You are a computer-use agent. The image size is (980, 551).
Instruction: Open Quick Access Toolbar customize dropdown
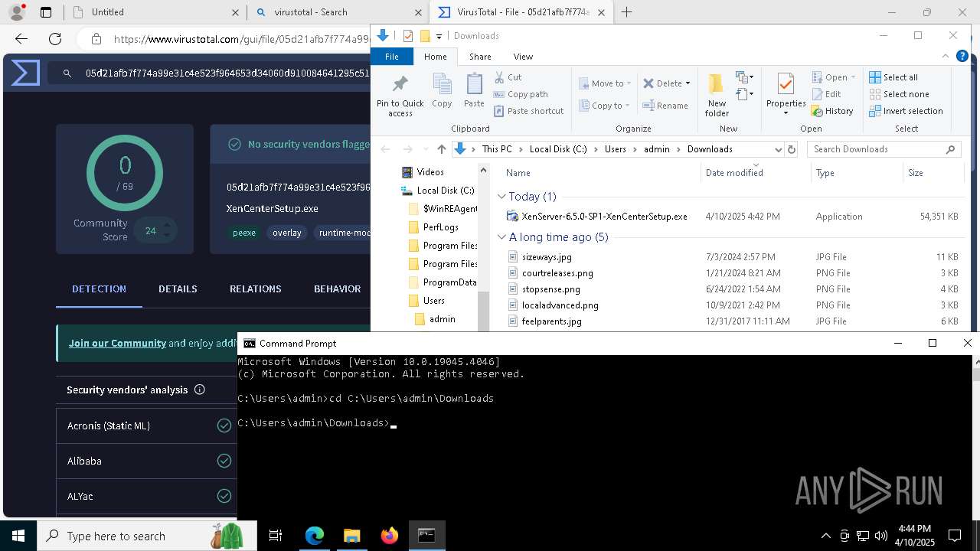439,36
